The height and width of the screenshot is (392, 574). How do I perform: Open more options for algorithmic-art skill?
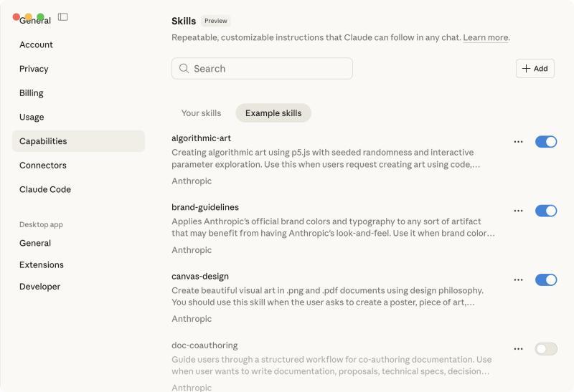(x=518, y=142)
